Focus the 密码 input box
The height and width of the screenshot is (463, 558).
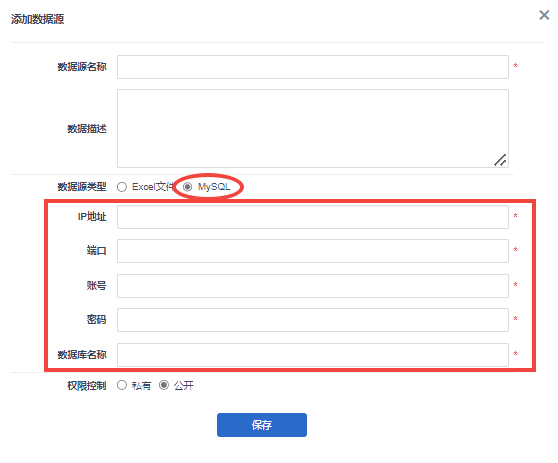(x=313, y=320)
